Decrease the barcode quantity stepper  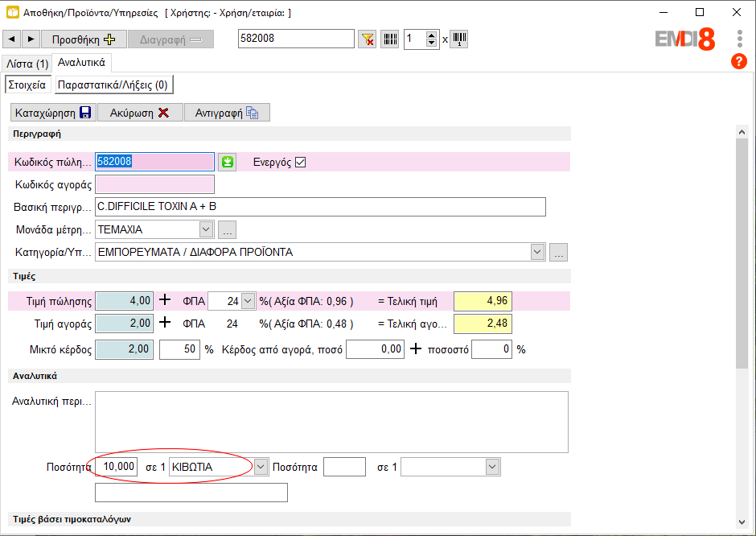click(432, 43)
